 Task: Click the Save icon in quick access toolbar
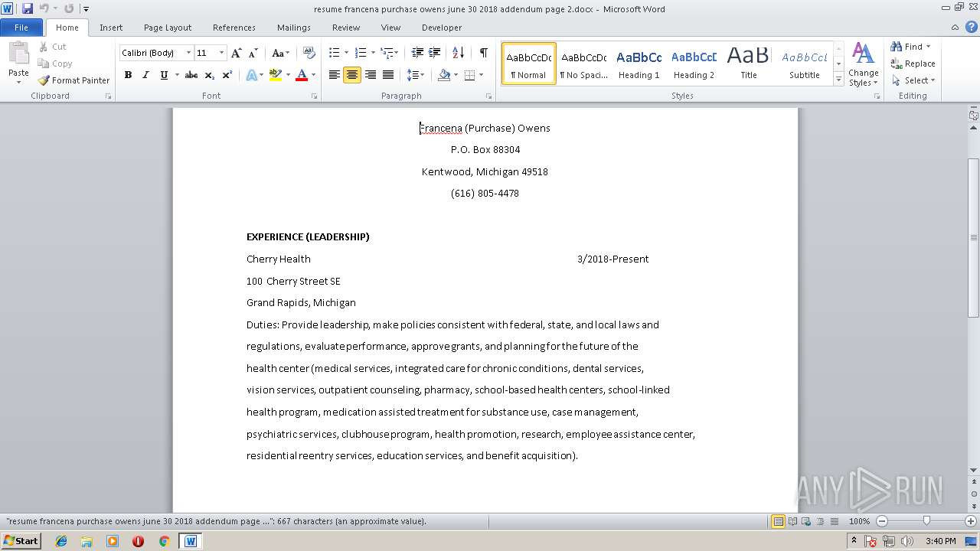[x=28, y=8]
